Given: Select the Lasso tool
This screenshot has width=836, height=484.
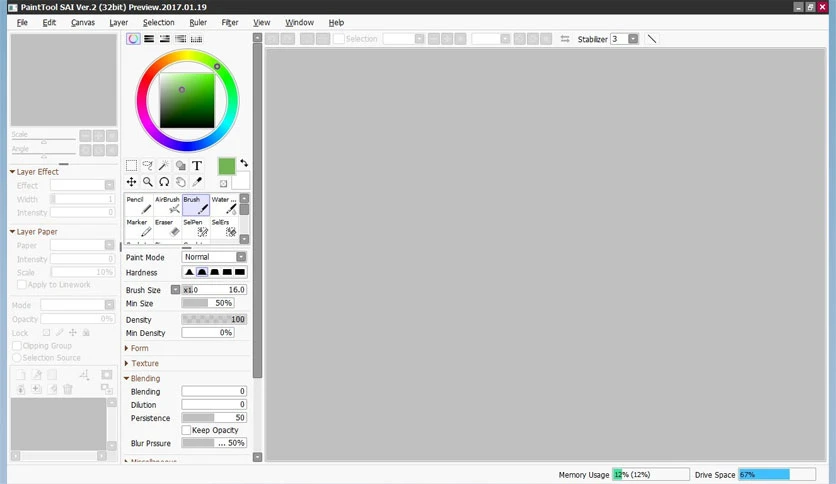Looking at the screenshot, I should 148,166.
